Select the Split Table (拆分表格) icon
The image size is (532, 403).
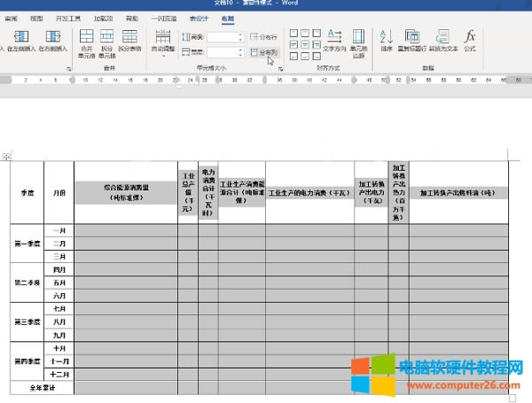pos(129,41)
